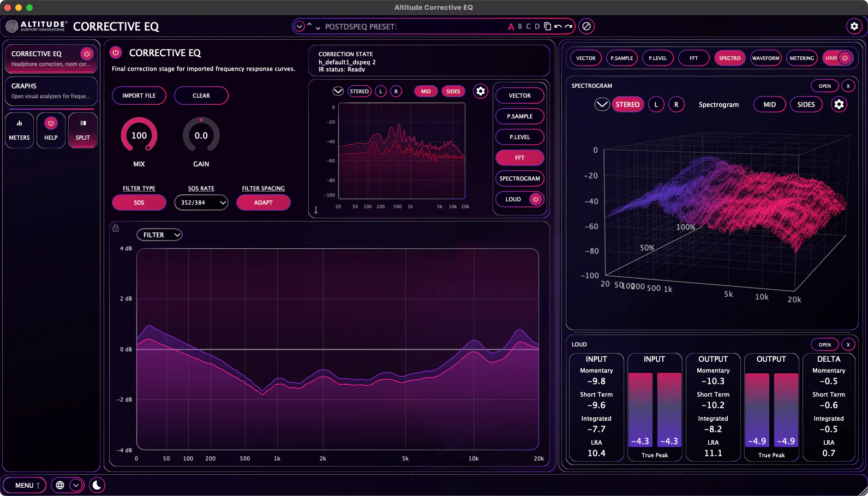Copy the preset using the copy icon

(547, 26)
